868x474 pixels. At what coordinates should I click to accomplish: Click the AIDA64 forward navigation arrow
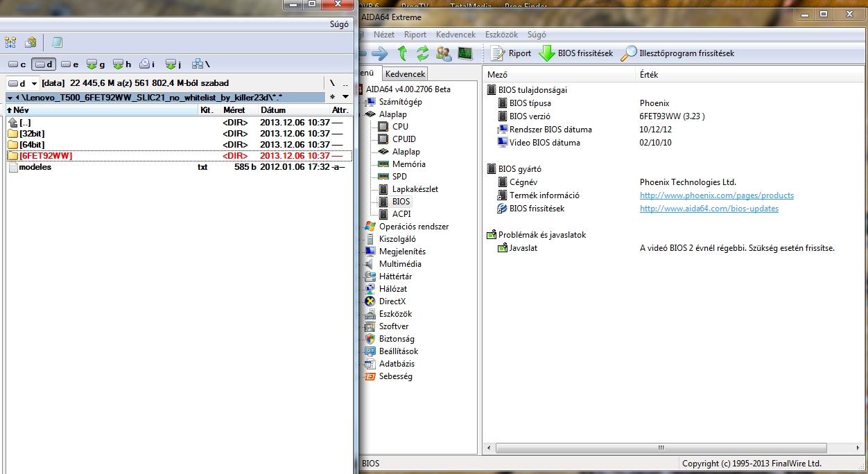point(379,53)
